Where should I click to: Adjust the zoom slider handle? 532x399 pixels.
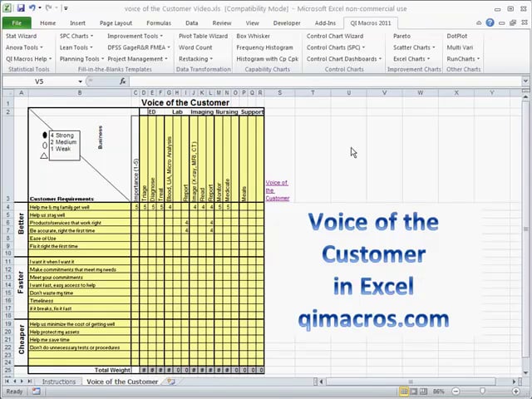click(x=482, y=392)
